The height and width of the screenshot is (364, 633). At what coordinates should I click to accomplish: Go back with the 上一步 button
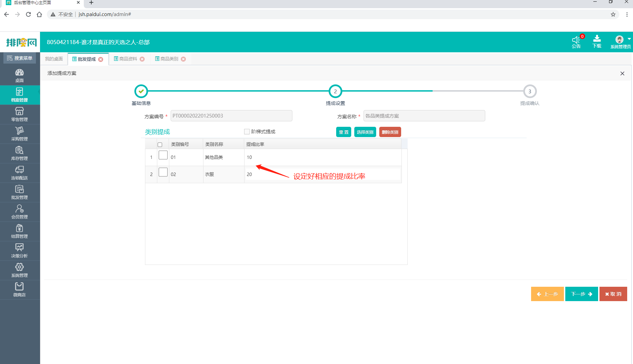click(548, 294)
